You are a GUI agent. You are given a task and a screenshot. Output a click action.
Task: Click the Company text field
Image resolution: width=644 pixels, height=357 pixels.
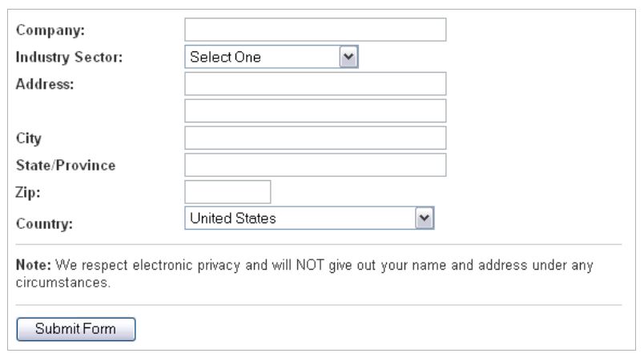pyautogui.click(x=315, y=30)
